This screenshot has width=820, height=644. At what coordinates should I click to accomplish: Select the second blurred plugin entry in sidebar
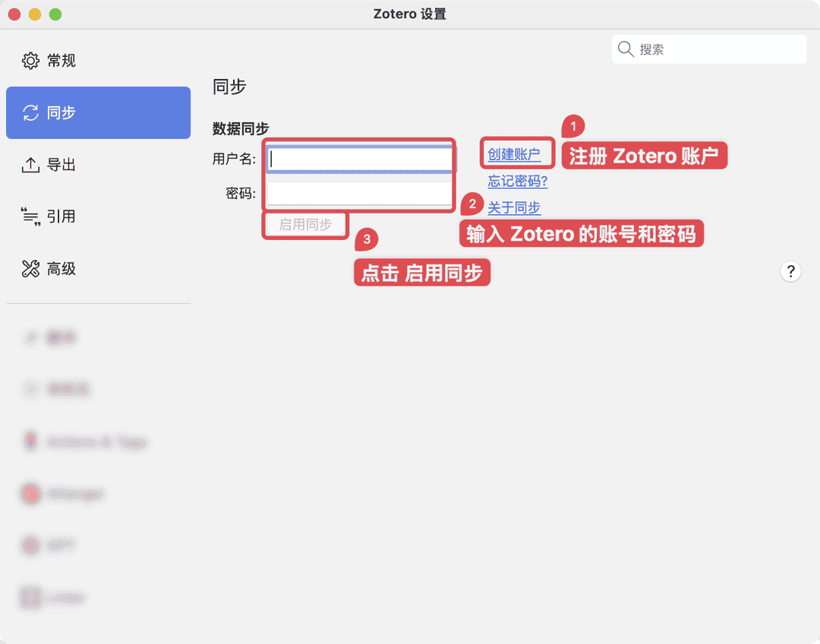(30, 389)
